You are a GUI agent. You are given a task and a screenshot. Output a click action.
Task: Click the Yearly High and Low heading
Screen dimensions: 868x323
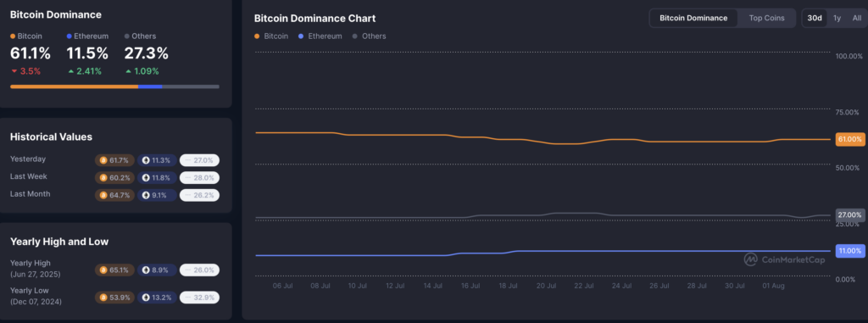tap(59, 242)
